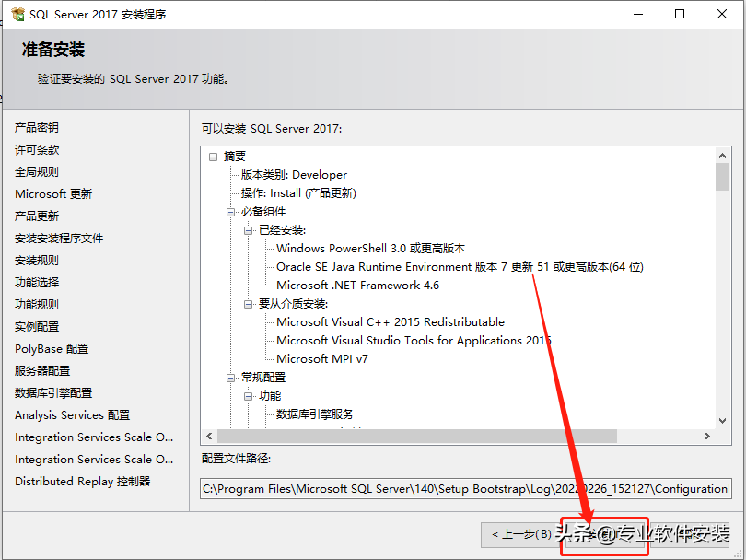Collapse the 要从介质安装 tree node

coord(248,304)
